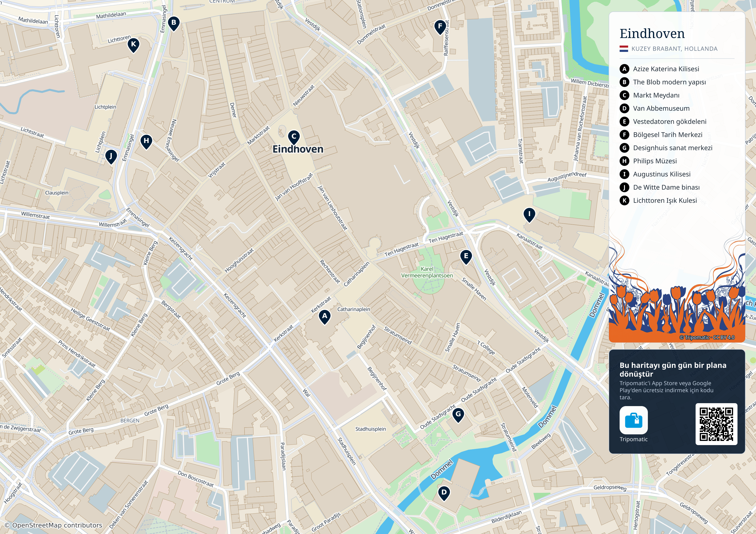Select map pin C at Markt
The width and height of the screenshot is (756, 534).
pos(294,137)
